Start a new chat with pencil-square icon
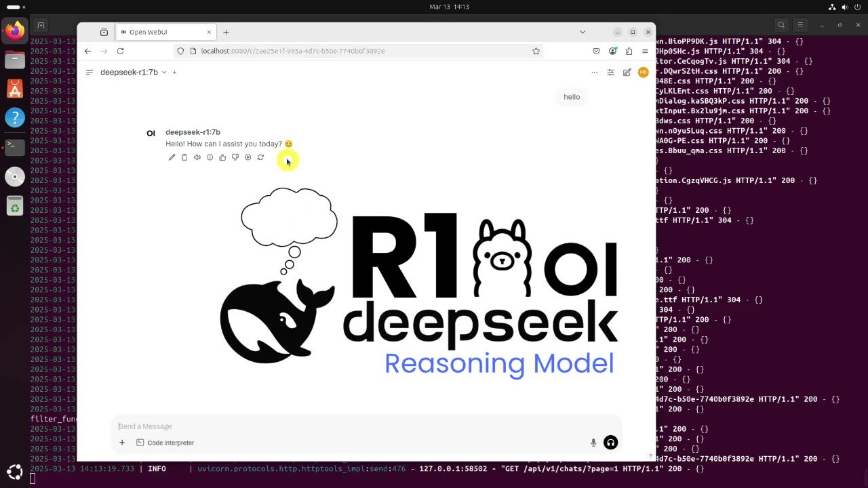868x488 pixels. click(x=627, y=72)
